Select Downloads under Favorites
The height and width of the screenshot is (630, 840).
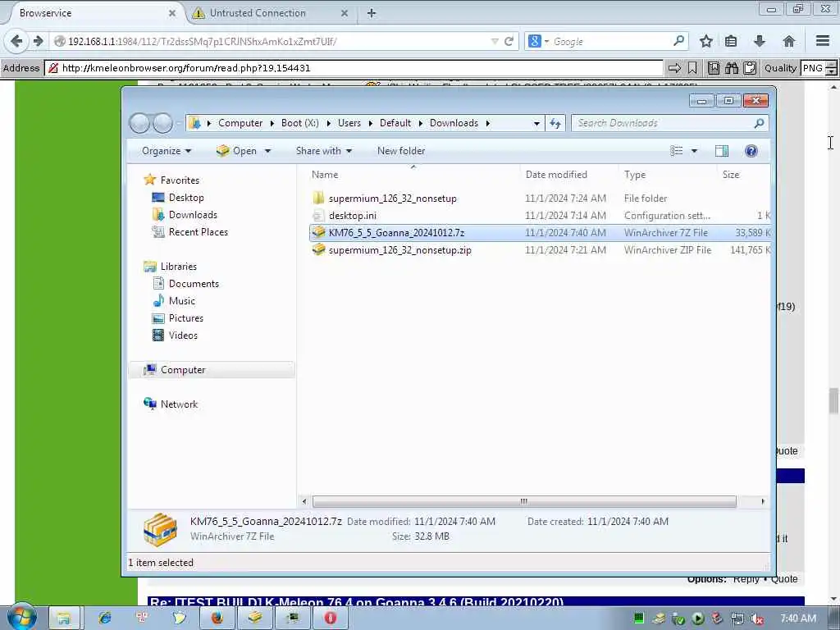pos(192,215)
